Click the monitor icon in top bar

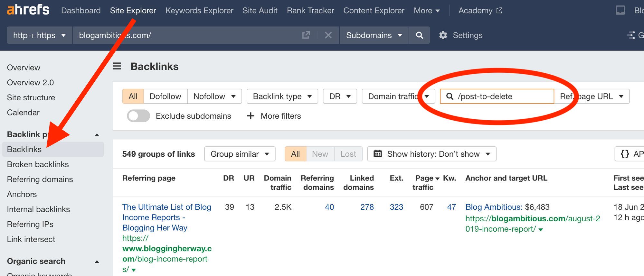pyautogui.click(x=620, y=10)
